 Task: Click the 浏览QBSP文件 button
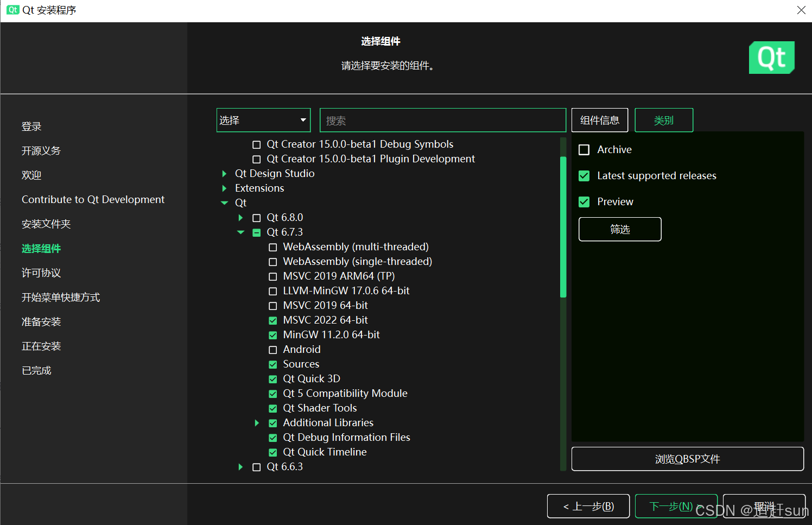pos(687,459)
